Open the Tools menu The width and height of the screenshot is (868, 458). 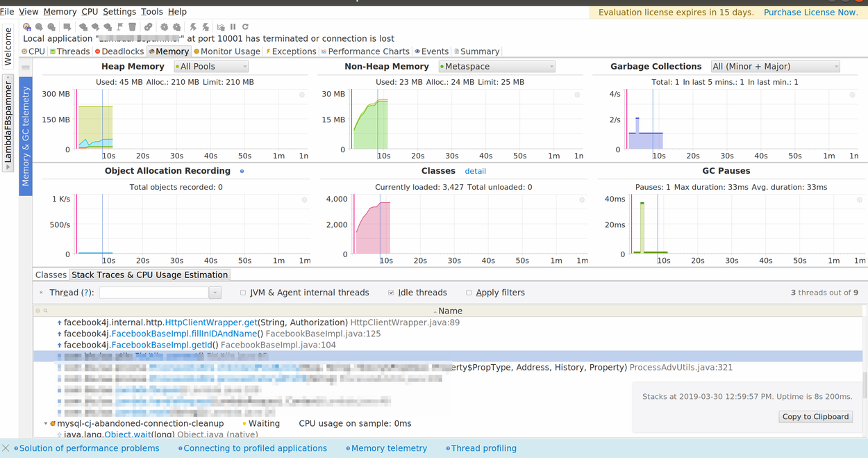(x=151, y=12)
